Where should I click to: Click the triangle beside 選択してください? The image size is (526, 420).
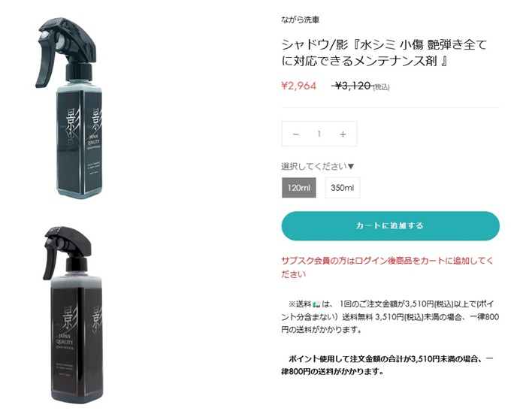pos(351,166)
